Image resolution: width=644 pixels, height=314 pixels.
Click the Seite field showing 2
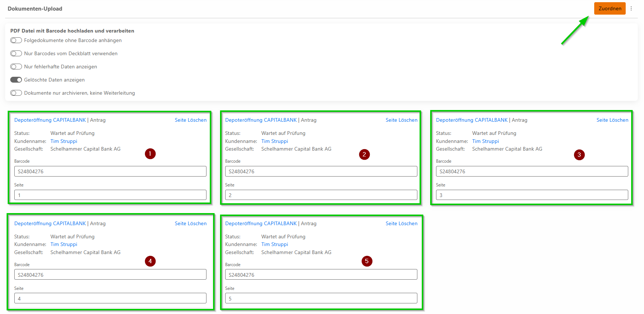(321, 195)
